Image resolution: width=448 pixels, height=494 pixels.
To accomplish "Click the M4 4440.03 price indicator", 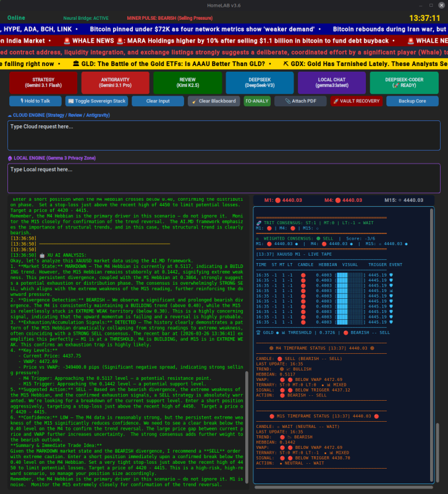I will pyautogui.click(x=343, y=200).
